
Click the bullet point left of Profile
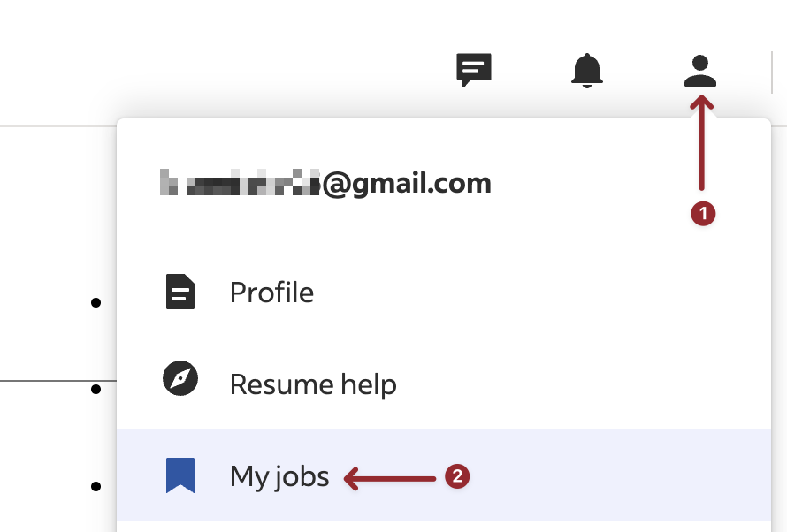pyautogui.click(x=96, y=302)
